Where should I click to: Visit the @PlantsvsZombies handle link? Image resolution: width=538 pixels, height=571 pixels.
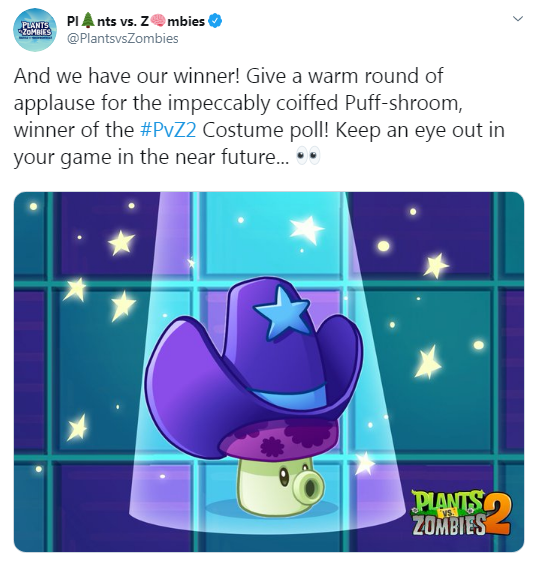click(122, 38)
